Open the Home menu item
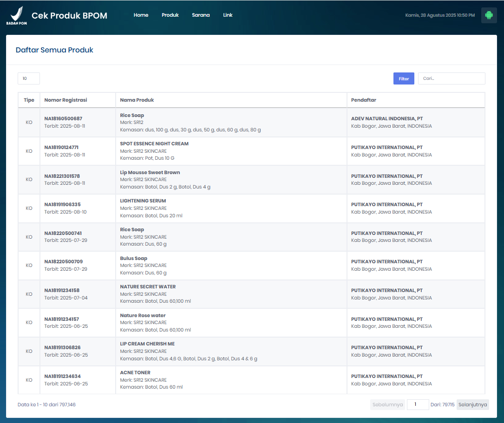Screen dimensions: 504x423 pos(141,15)
